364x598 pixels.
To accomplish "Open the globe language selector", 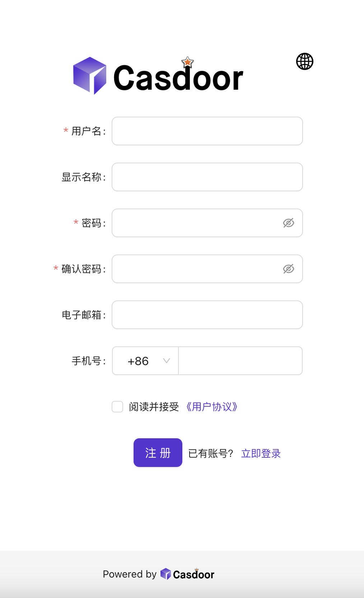I will point(304,61).
